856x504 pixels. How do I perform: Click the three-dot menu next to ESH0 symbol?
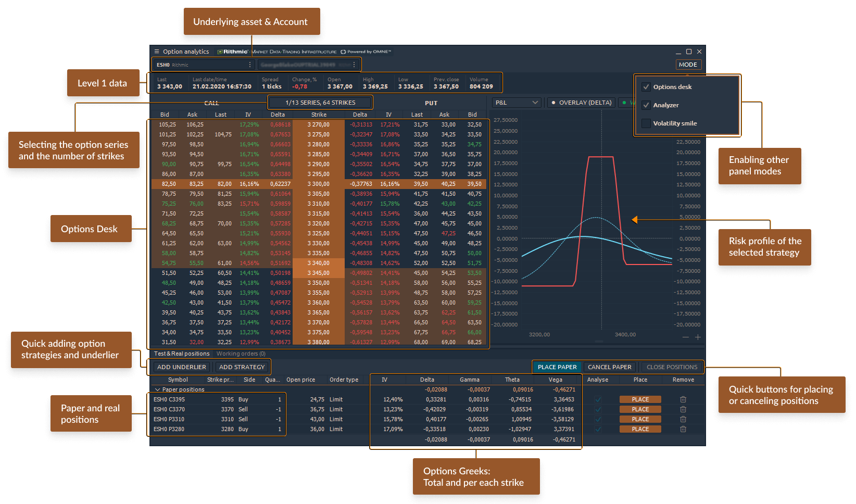click(x=250, y=65)
